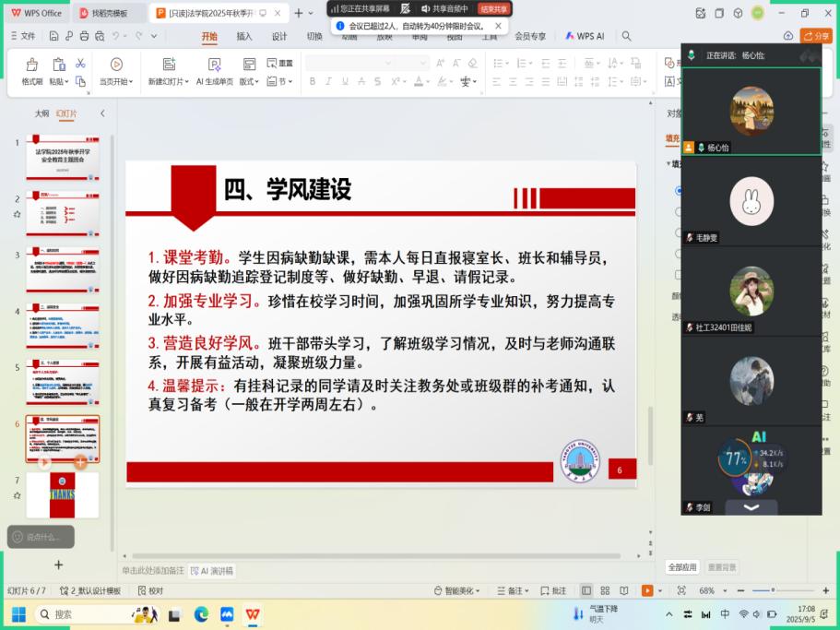The image size is (840, 630).
Task: Click the 全部应用 button
Action: (x=682, y=566)
